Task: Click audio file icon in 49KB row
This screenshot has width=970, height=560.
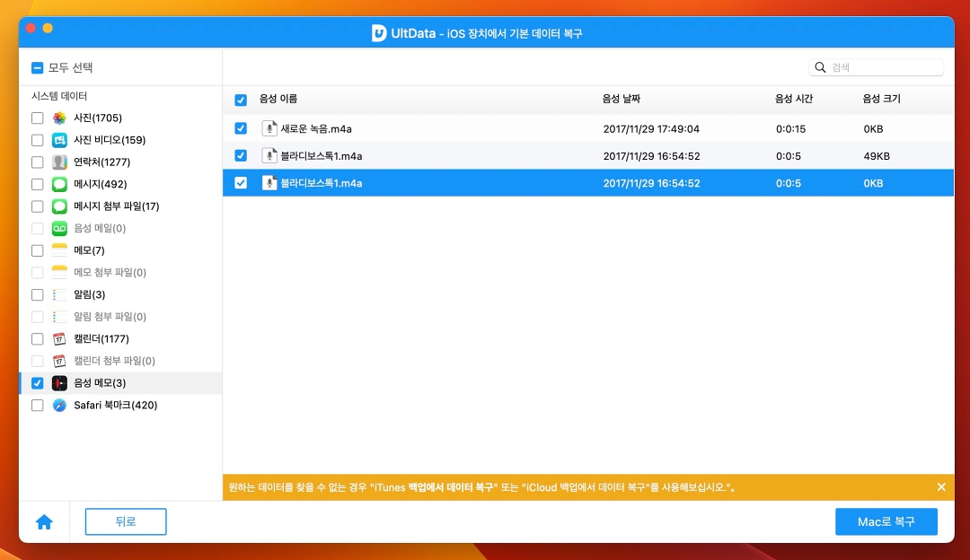Action: coord(269,156)
